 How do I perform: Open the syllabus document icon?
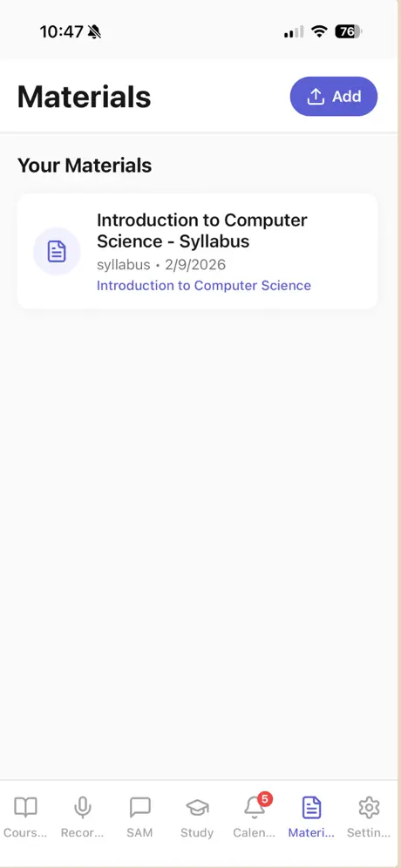point(57,251)
